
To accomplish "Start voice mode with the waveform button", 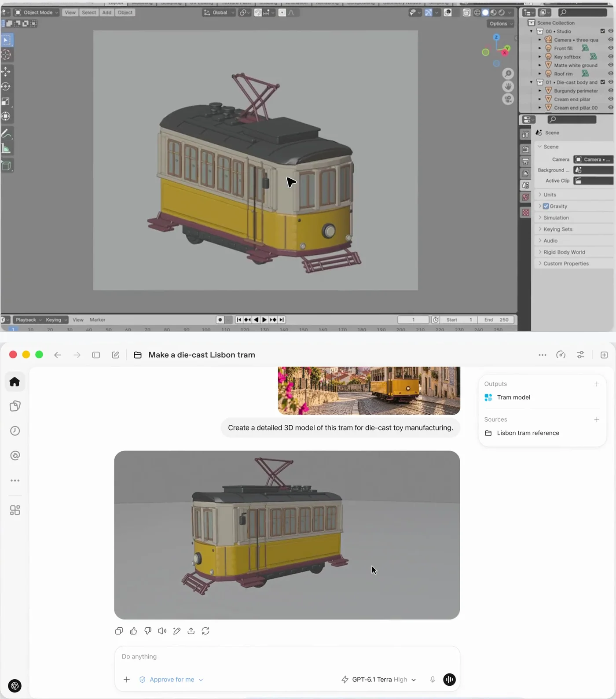I will (449, 679).
